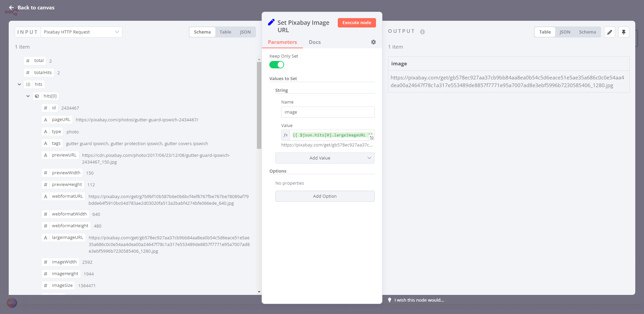Viewport: 644px width, 314px height.
Task: Click the fx icon on the Value field
Action: (285, 135)
